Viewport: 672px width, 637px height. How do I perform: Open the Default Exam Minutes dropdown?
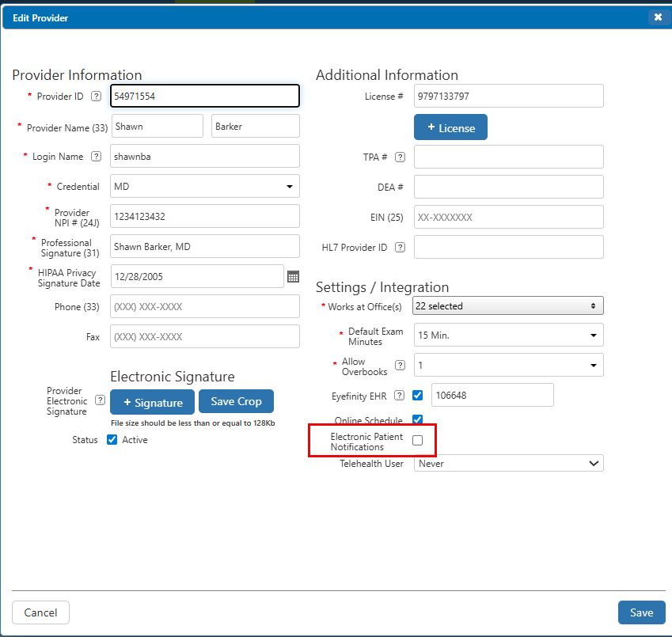pos(508,336)
